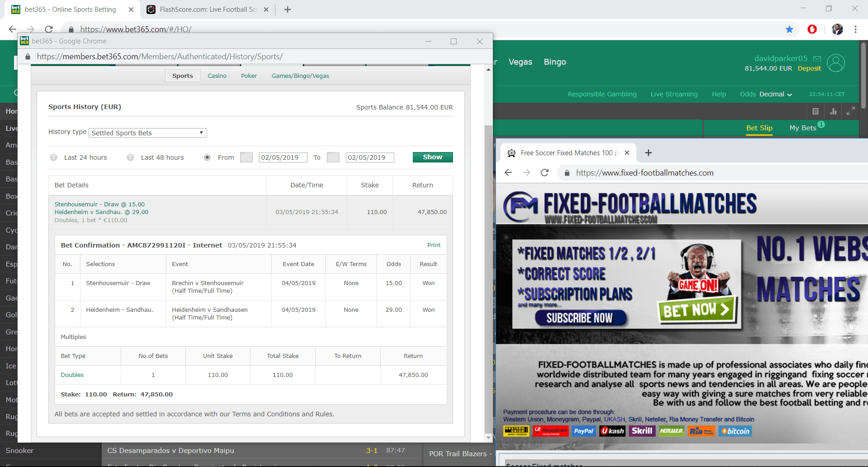Image resolution: width=868 pixels, height=467 pixels.
Task: Click the bet365 Help link
Action: pos(719,94)
